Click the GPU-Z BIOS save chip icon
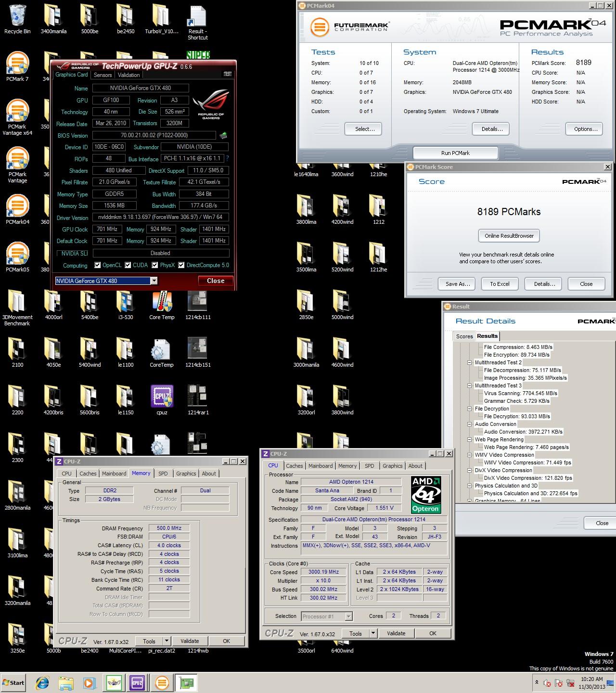Viewport: 616px width, 693px height. point(223,136)
